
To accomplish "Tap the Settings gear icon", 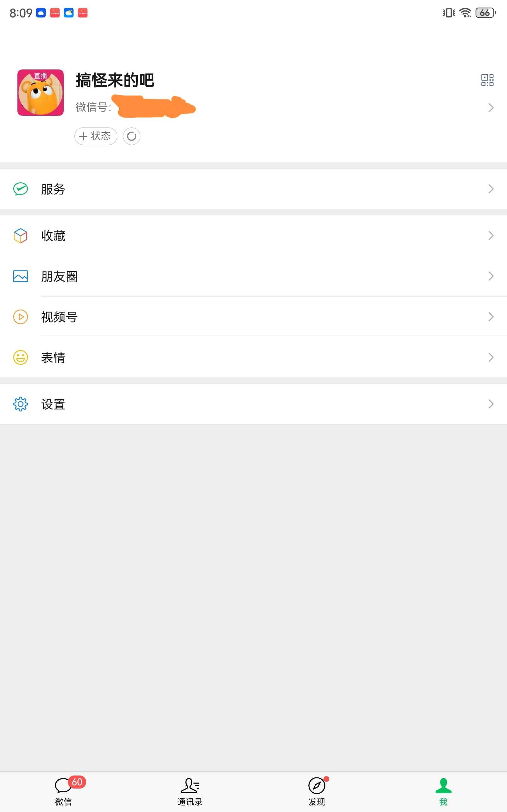I will [21, 404].
